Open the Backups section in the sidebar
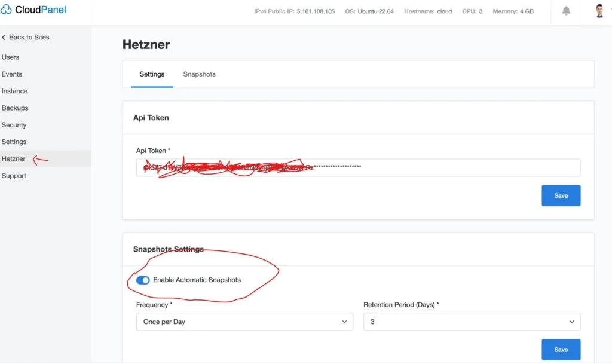This screenshot has width=612, height=364. (x=16, y=108)
